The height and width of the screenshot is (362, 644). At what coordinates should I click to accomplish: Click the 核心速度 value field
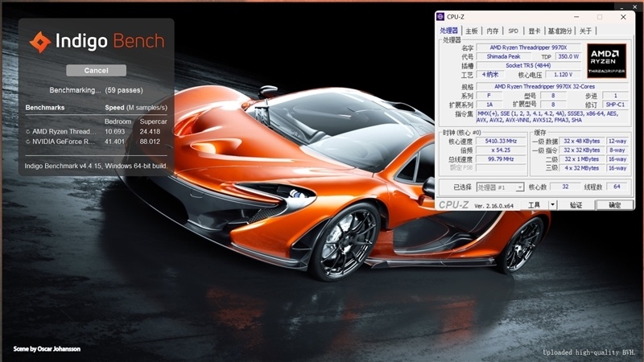click(x=500, y=140)
